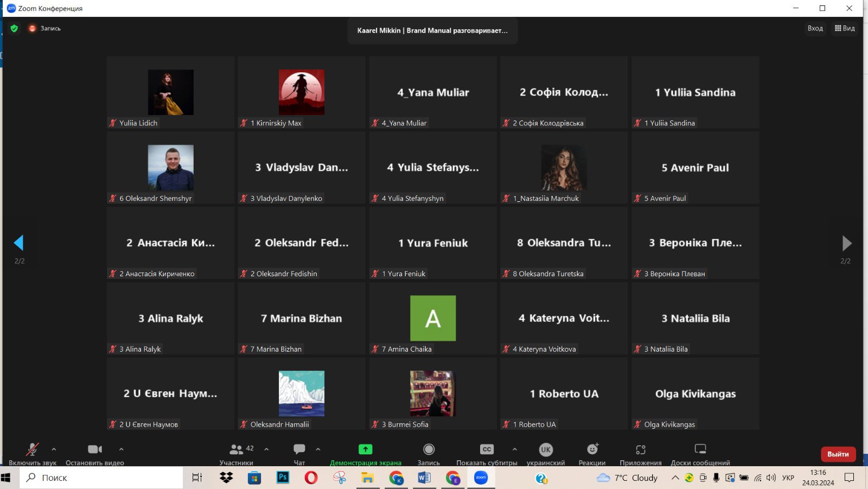Click the 5 Avenir Paul name label
Image resolution: width=868 pixels, height=489 pixels.
pos(665,199)
